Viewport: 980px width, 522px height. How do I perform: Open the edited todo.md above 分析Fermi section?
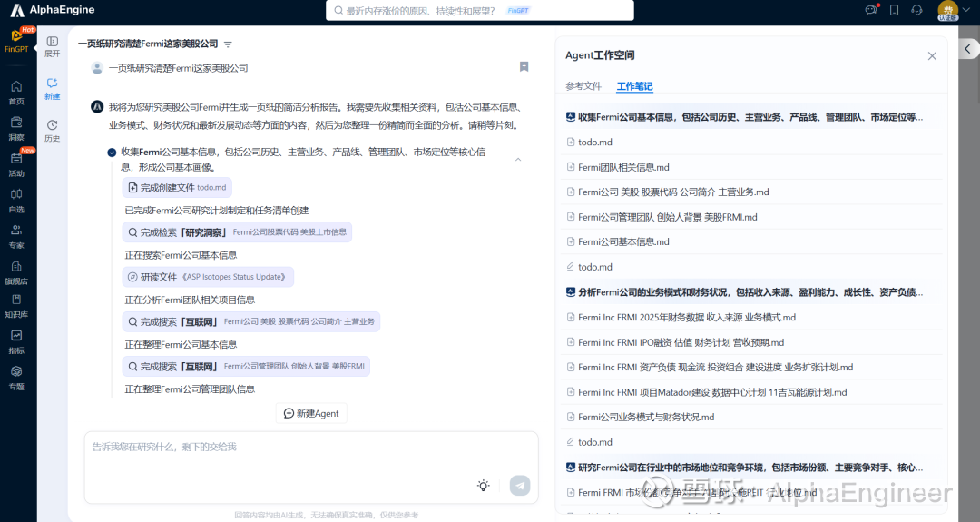click(752, 267)
